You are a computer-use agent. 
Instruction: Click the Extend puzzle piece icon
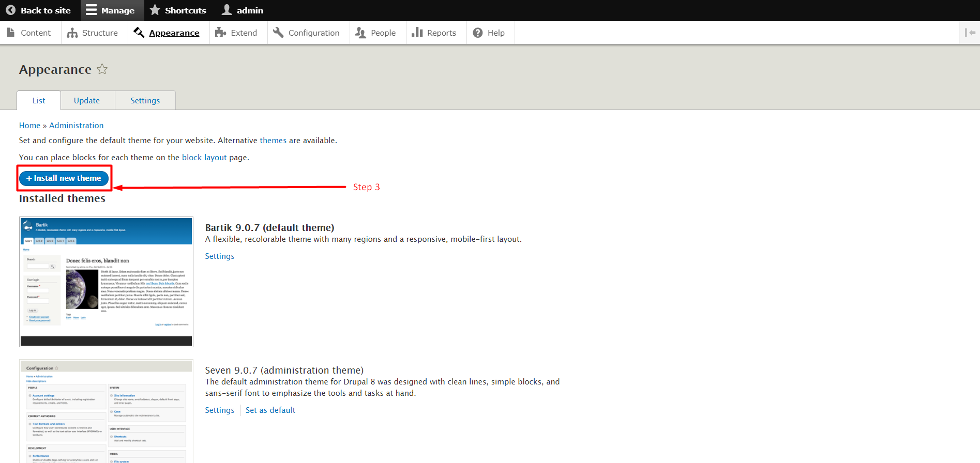click(x=221, y=33)
